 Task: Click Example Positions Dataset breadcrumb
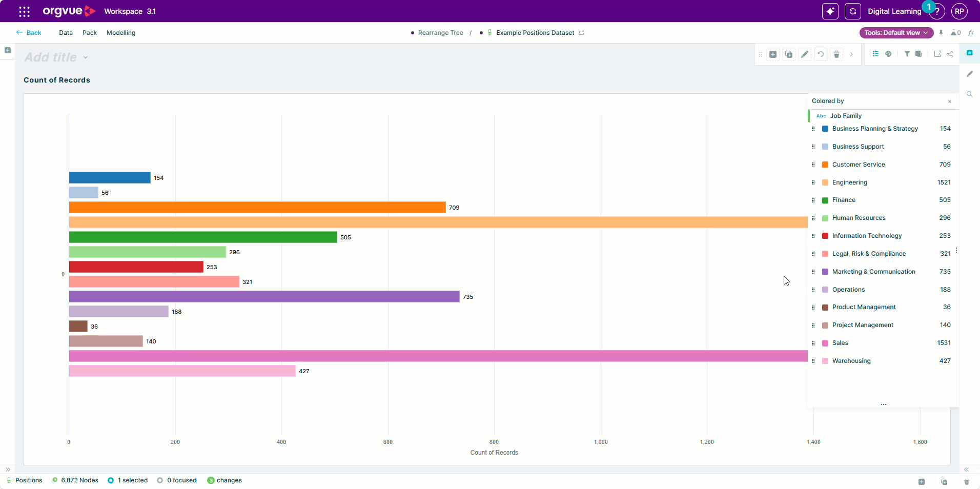tap(535, 33)
